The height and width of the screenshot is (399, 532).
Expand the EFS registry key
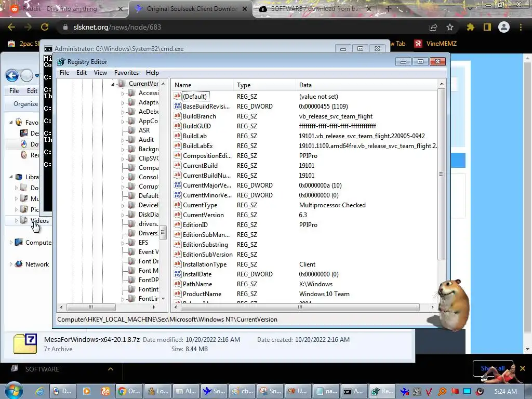pyautogui.click(x=123, y=243)
